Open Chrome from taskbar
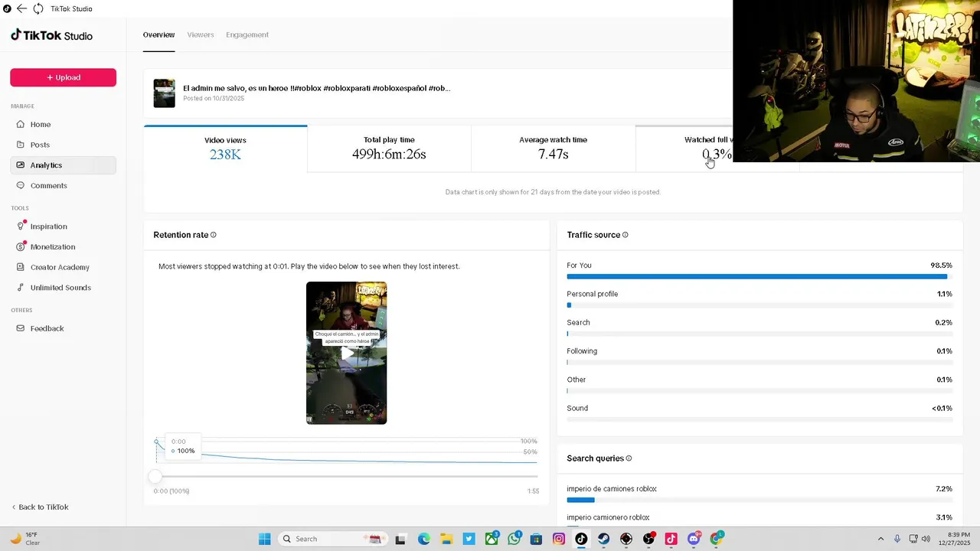Viewport: 980px width, 551px height. [717, 540]
